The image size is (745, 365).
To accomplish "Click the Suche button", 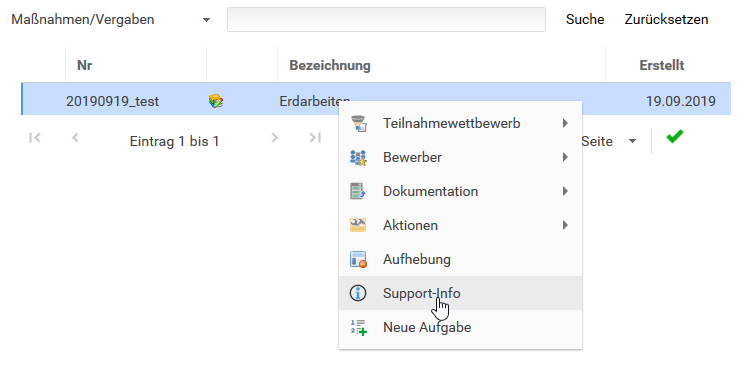I will coord(585,19).
